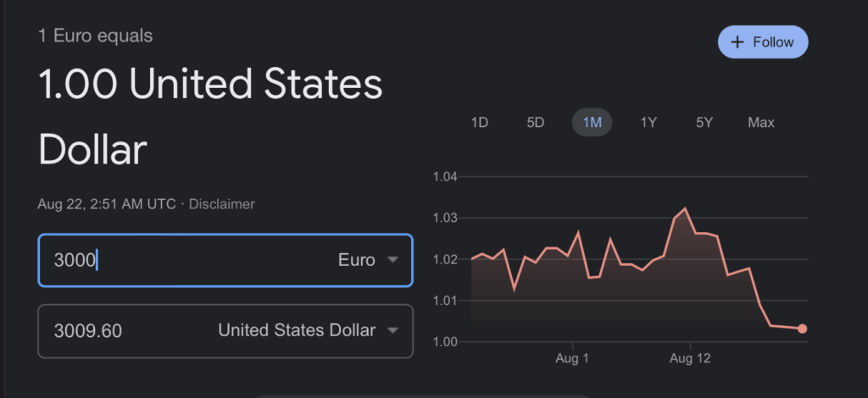Open the Disclaimer link

221,204
